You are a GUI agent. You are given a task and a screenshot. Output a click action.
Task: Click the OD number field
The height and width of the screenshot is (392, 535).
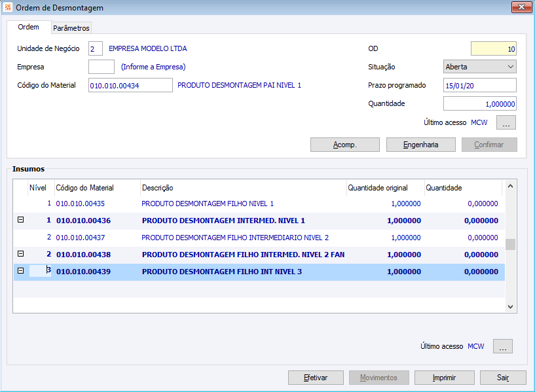point(493,48)
